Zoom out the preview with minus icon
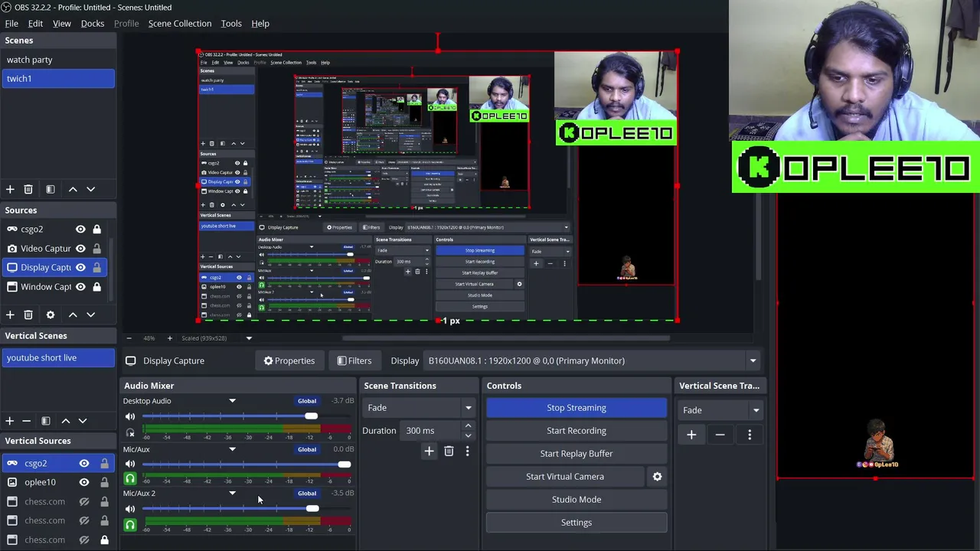This screenshot has width=980, height=551. coord(129,338)
